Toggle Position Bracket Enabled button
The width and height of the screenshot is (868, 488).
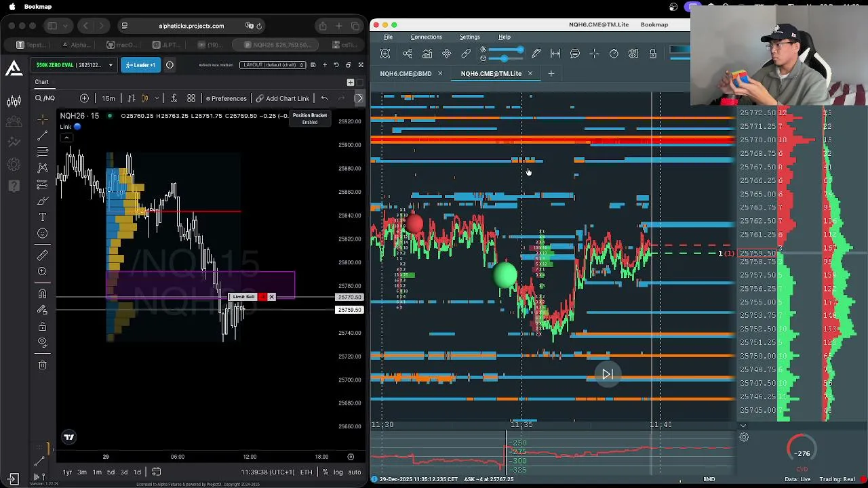click(310, 119)
